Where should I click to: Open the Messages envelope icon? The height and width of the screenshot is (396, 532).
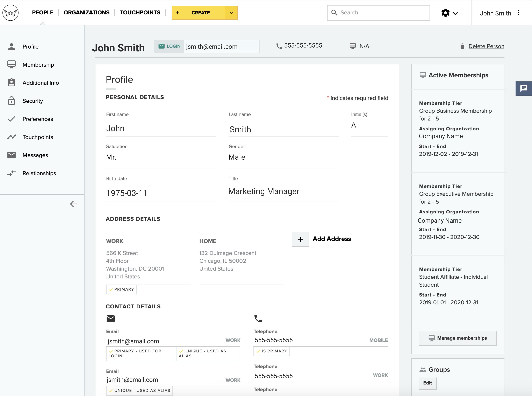[12, 155]
